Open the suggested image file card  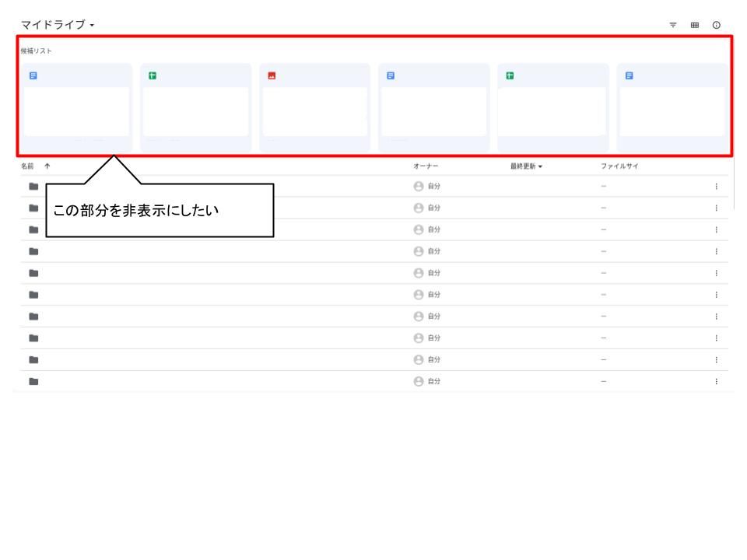[x=314, y=107]
